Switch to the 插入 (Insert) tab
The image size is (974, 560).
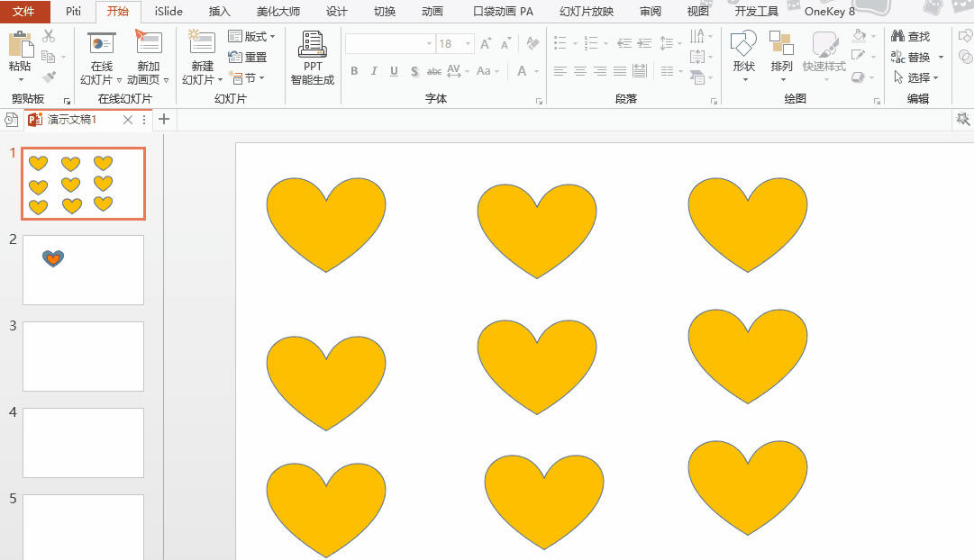[221, 11]
